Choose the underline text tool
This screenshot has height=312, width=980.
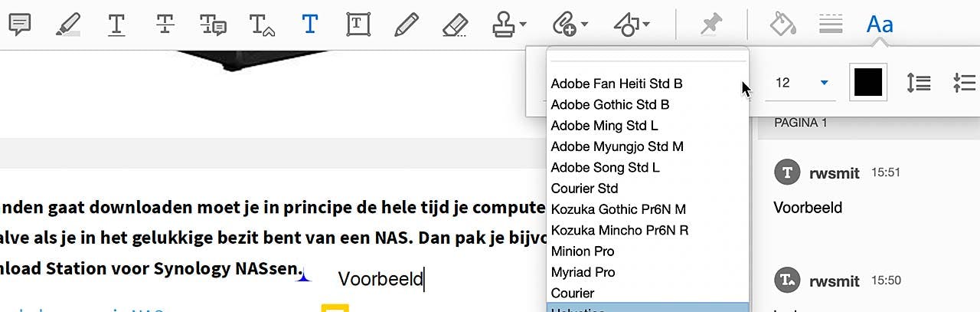pyautogui.click(x=116, y=25)
